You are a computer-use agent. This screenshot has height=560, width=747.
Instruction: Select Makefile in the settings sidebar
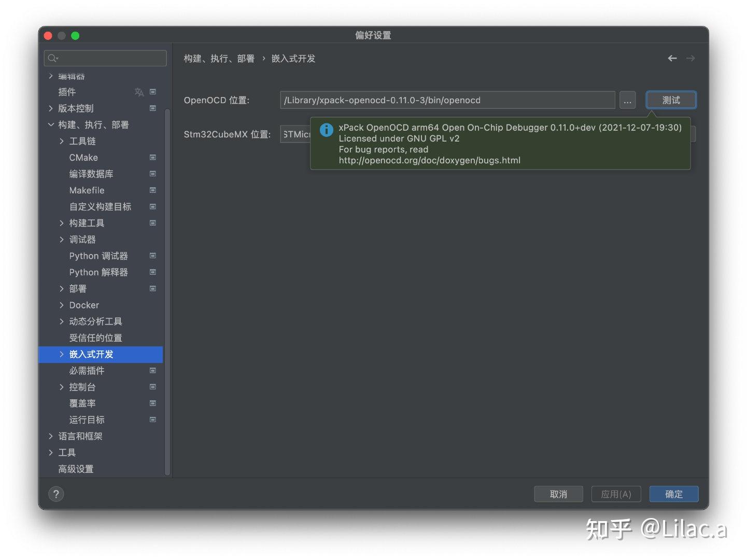(86, 190)
